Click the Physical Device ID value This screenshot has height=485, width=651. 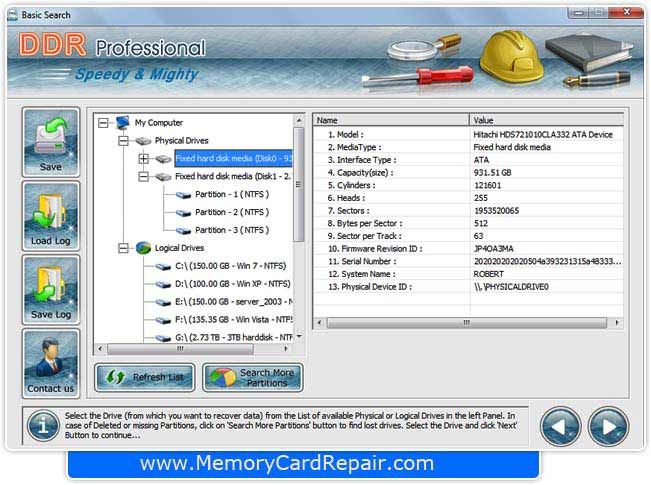click(x=511, y=287)
